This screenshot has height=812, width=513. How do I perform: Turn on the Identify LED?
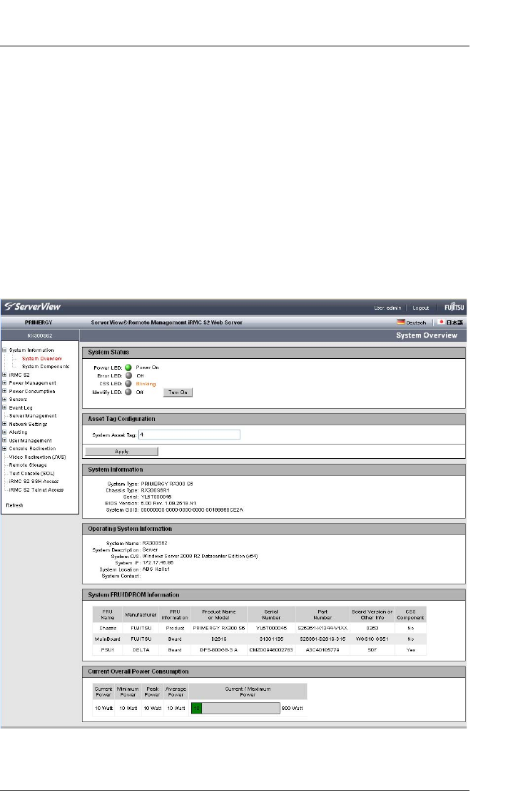tap(178, 392)
